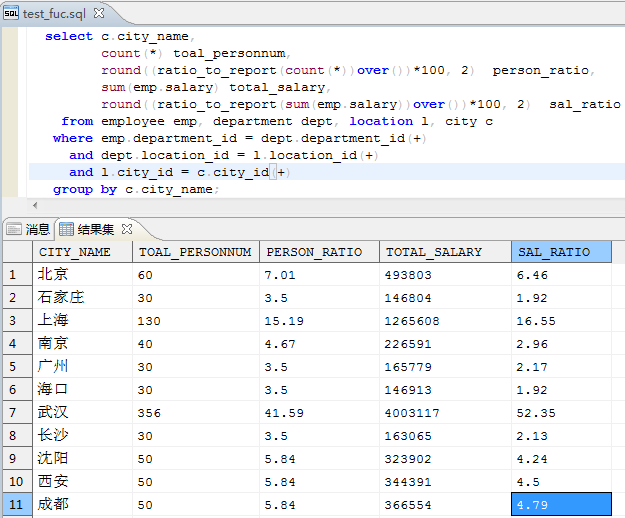Select row number 7 header
Image resolution: width=625 pixels, height=518 pixels.
pos(15,412)
